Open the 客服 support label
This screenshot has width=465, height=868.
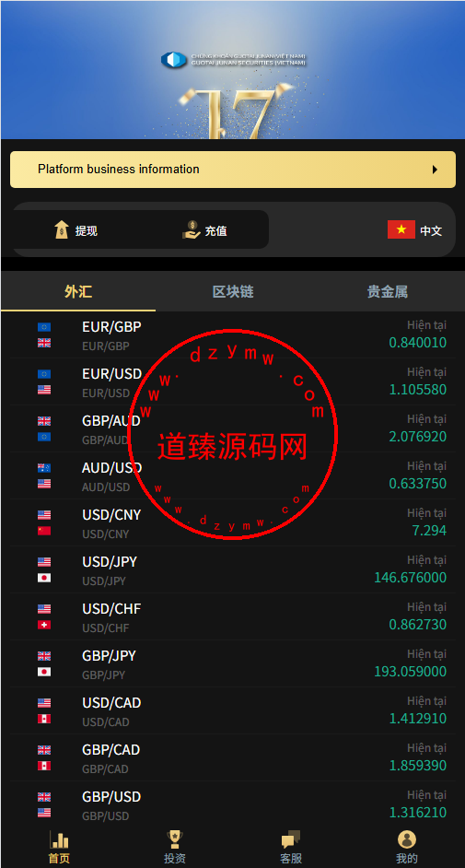[291, 859]
